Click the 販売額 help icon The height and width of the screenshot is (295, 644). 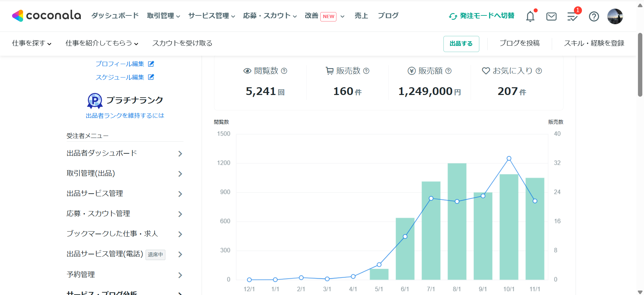point(448,71)
